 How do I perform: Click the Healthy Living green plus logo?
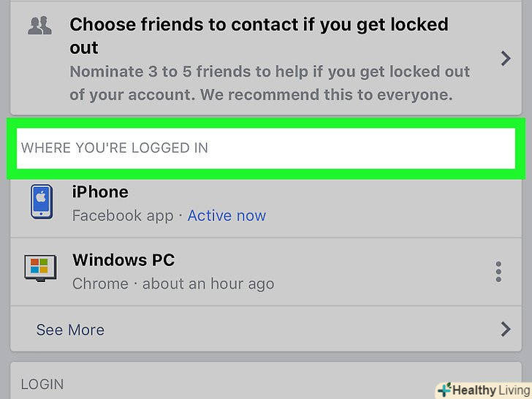tap(444, 389)
